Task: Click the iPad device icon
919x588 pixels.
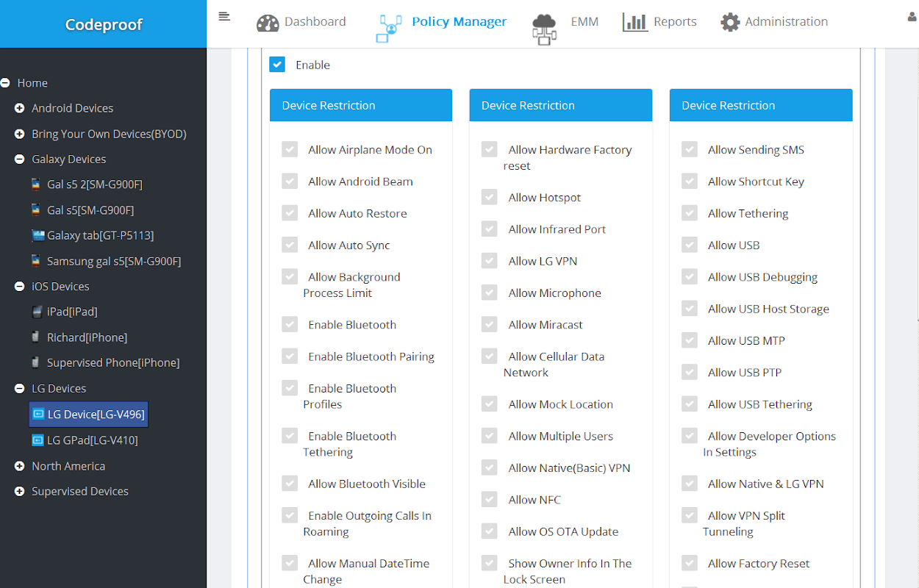Action: [x=37, y=312]
